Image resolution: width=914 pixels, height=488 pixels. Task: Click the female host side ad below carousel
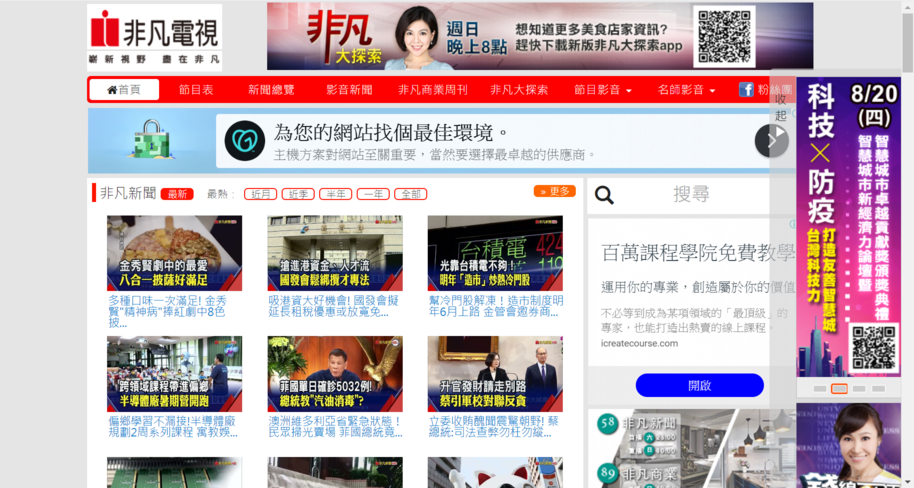tap(848, 445)
